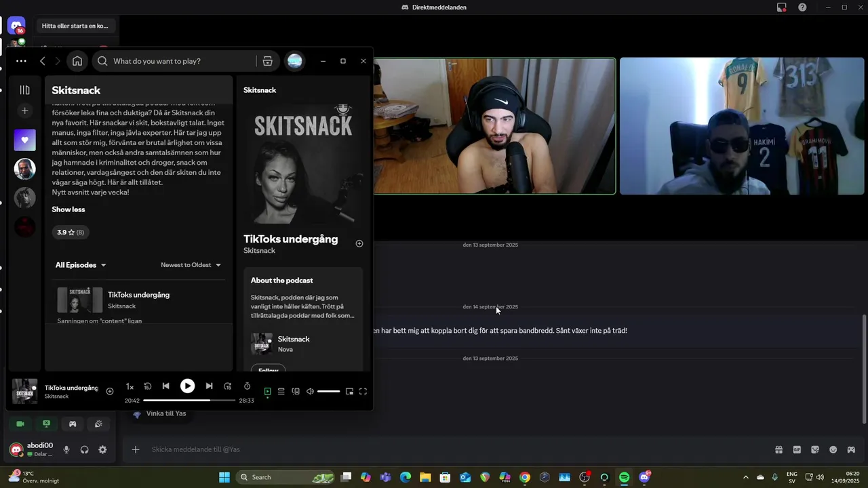Viewport: 868px width, 488px height.
Task: Open Spotify's three-dot main menu
Action: coord(21,61)
